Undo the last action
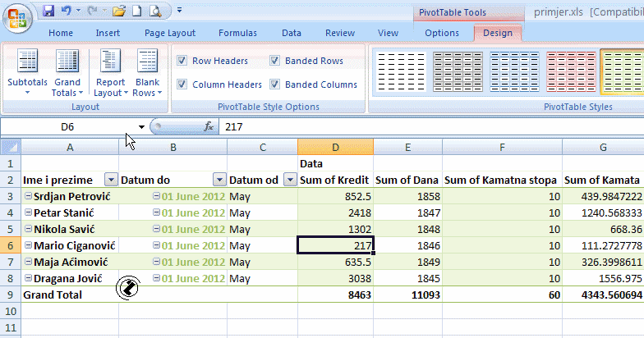 coord(66,11)
